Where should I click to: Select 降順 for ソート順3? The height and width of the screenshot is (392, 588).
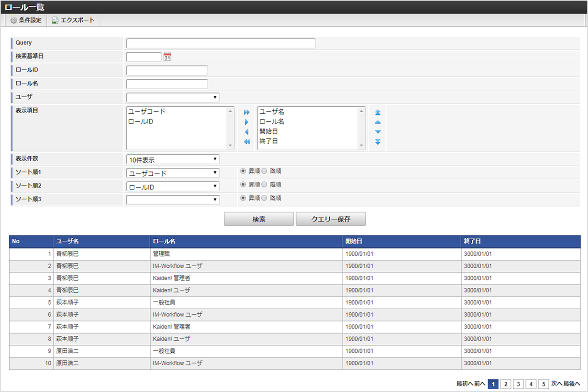pyautogui.click(x=264, y=198)
